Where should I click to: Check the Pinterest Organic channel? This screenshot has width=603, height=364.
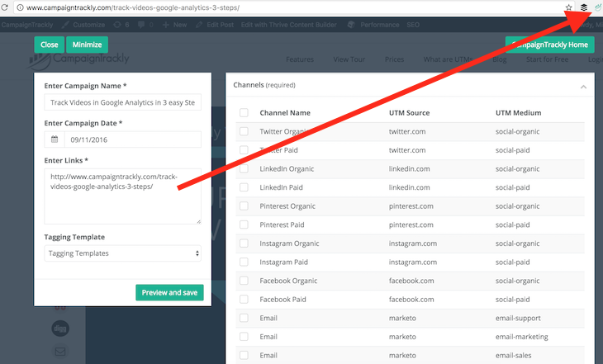pyautogui.click(x=244, y=206)
